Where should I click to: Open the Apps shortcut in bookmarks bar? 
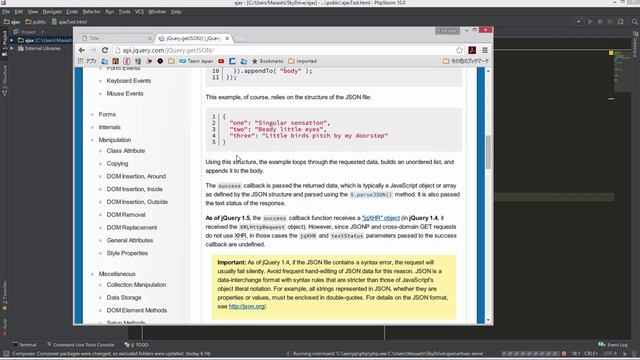[x=87, y=61]
